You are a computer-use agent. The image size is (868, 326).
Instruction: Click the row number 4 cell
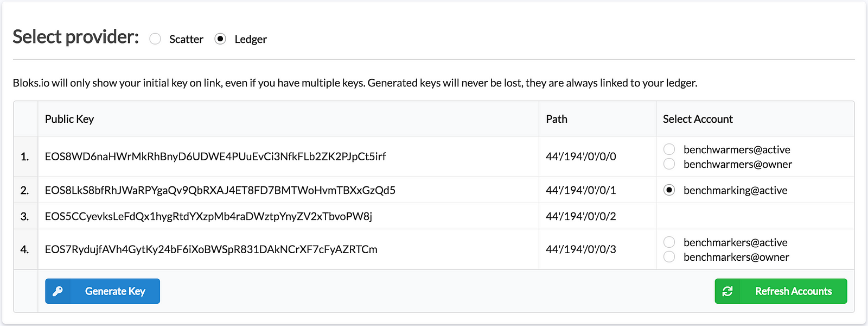(25, 249)
